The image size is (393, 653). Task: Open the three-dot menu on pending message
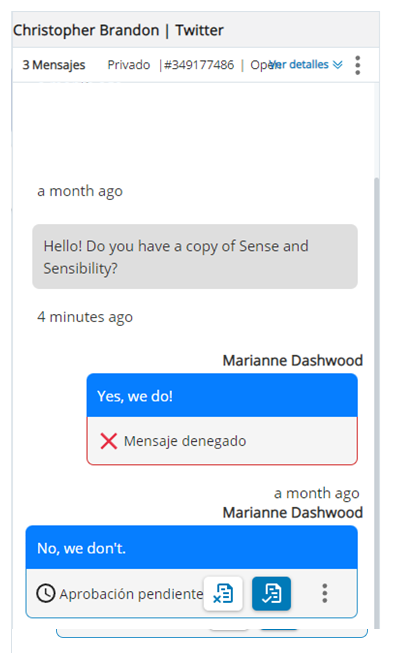(x=325, y=593)
